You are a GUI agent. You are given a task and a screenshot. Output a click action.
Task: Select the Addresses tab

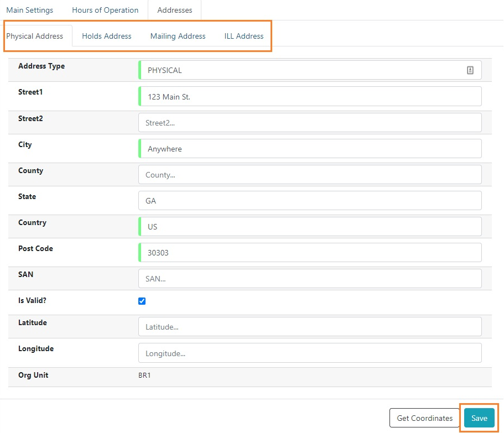coord(175,10)
